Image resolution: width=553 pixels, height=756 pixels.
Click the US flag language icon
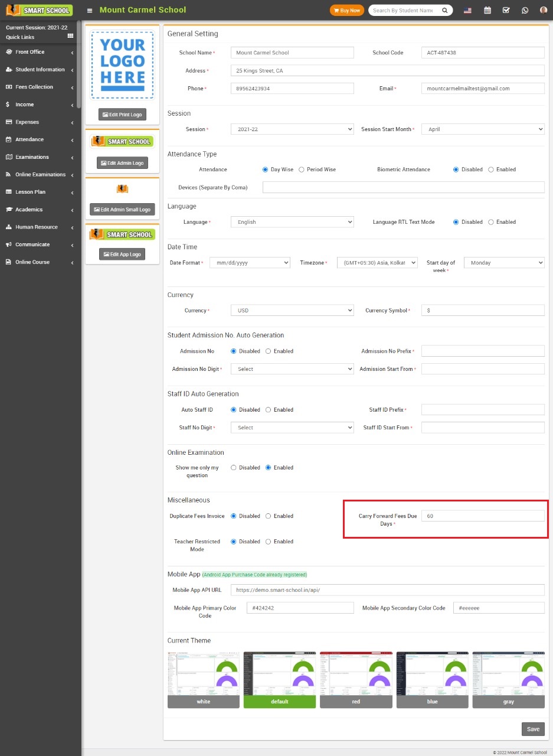pos(467,10)
